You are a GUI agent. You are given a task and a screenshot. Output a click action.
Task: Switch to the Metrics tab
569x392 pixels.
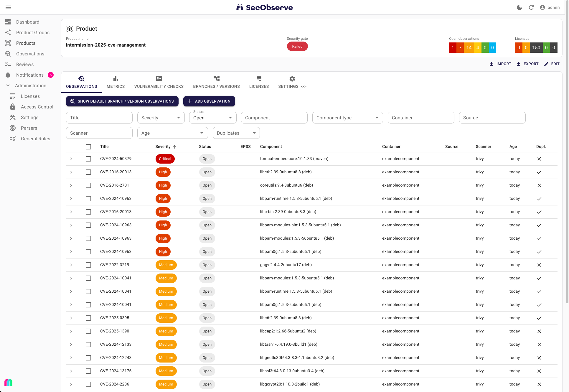pyautogui.click(x=116, y=82)
